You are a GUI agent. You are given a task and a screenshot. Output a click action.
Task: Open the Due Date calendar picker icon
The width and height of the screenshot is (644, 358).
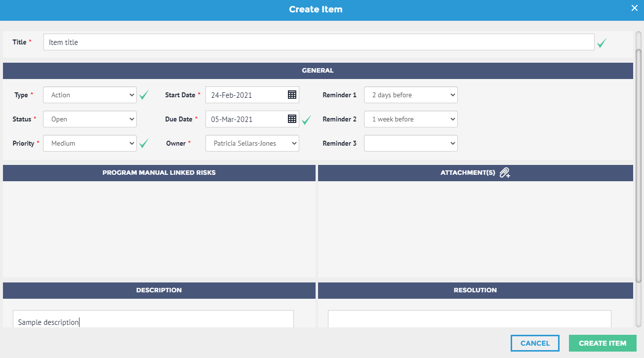point(292,119)
